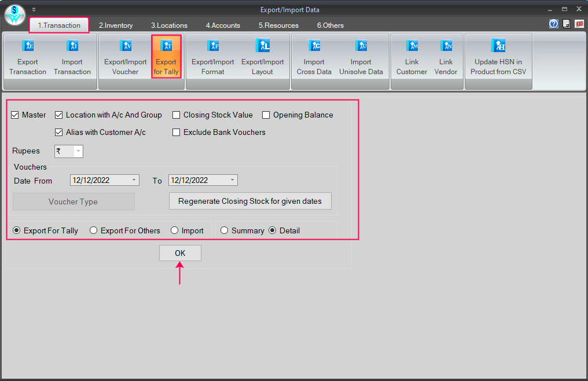Open the Link Customer tool
The width and height of the screenshot is (588, 381).
point(411,57)
